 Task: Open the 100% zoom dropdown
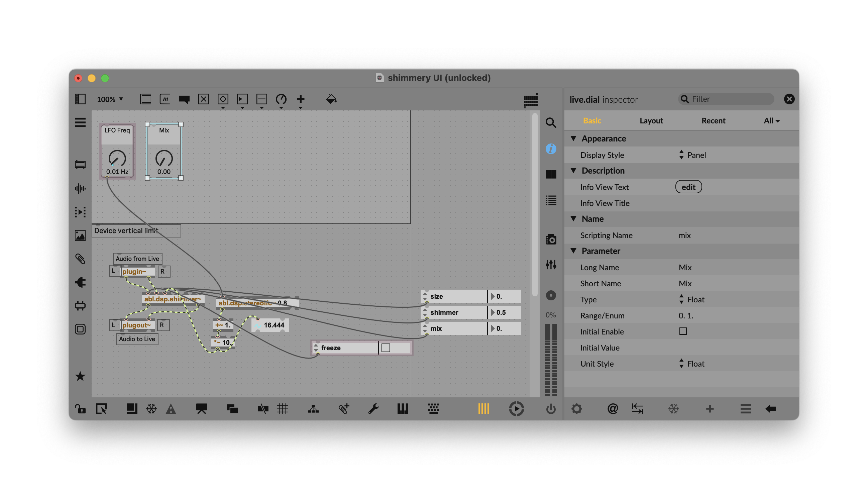pyautogui.click(x=110, y=99)
